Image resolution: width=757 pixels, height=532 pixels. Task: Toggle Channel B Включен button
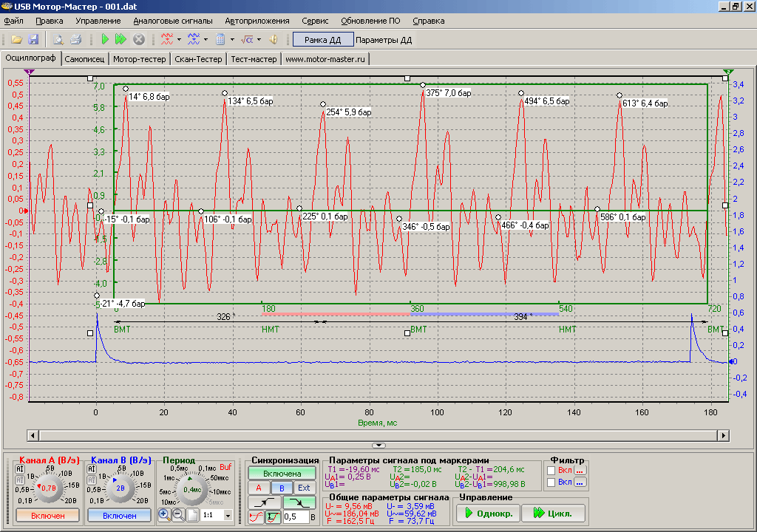coord(119,516)
